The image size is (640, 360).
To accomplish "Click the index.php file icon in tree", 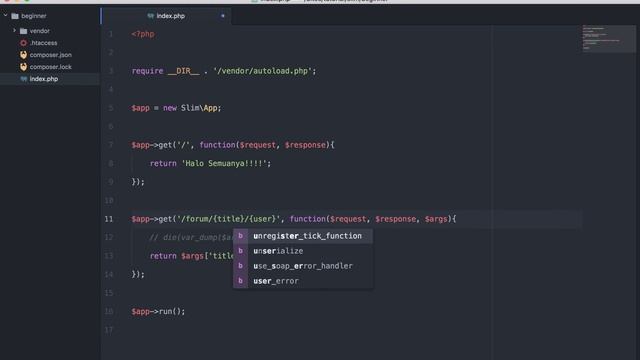I will [x=24, y=79].
